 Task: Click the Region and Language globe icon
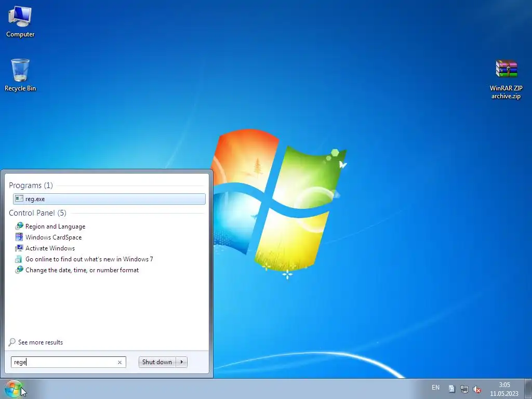(x=19, y=226)
